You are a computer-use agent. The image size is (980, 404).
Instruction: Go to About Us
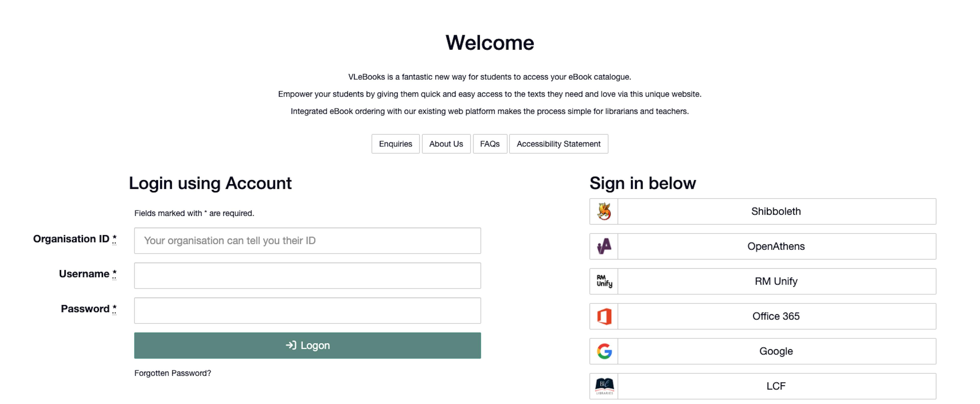tap(446, 144)
